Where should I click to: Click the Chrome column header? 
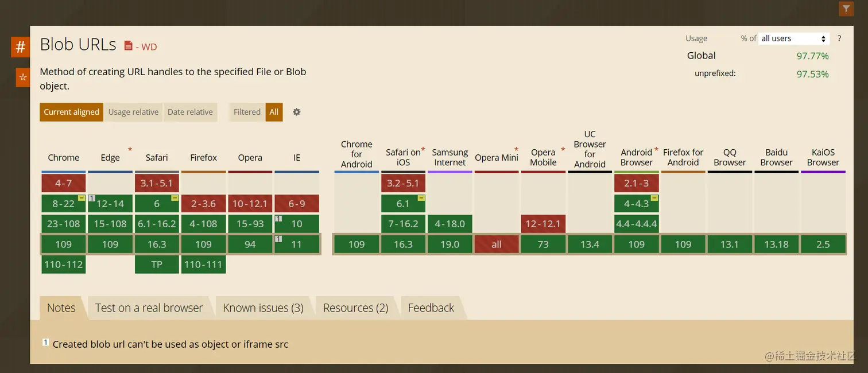pos(64,158)
